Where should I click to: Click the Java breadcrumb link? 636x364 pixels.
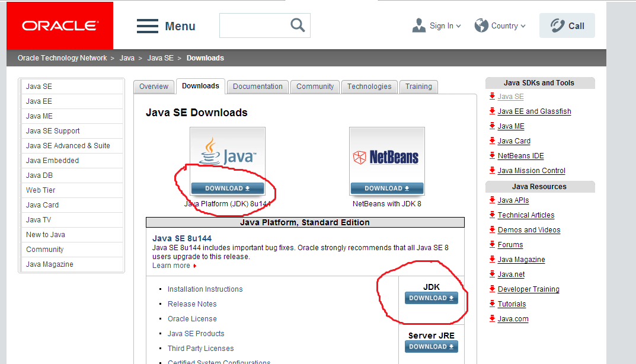point(127,58)
